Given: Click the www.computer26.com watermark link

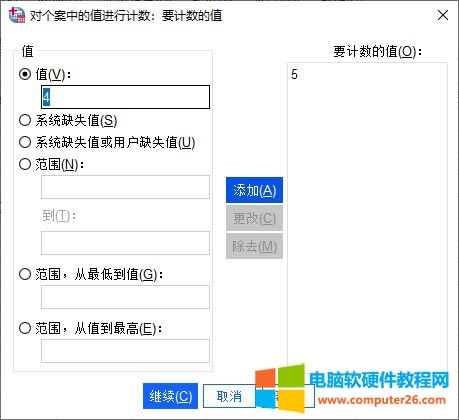Looking at the screenshot, I should [382, 399].
